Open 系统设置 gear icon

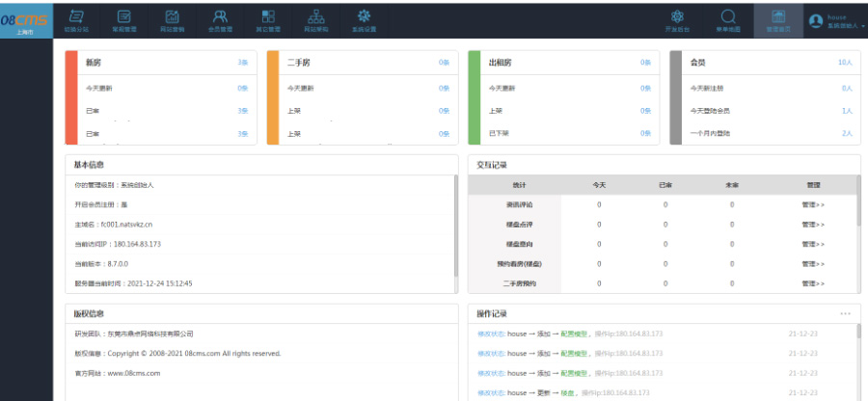364,19
